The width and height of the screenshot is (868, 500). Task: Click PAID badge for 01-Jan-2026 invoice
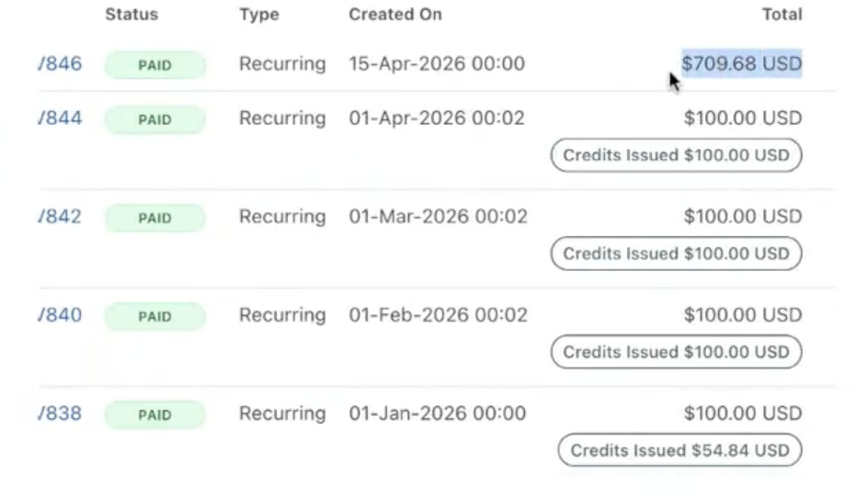(155, 415)
